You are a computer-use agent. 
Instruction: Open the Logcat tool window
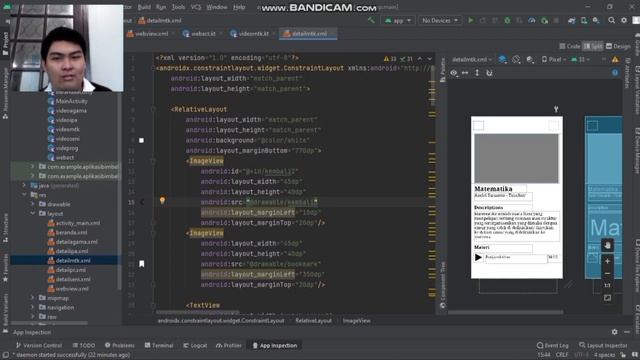(195, 345)
